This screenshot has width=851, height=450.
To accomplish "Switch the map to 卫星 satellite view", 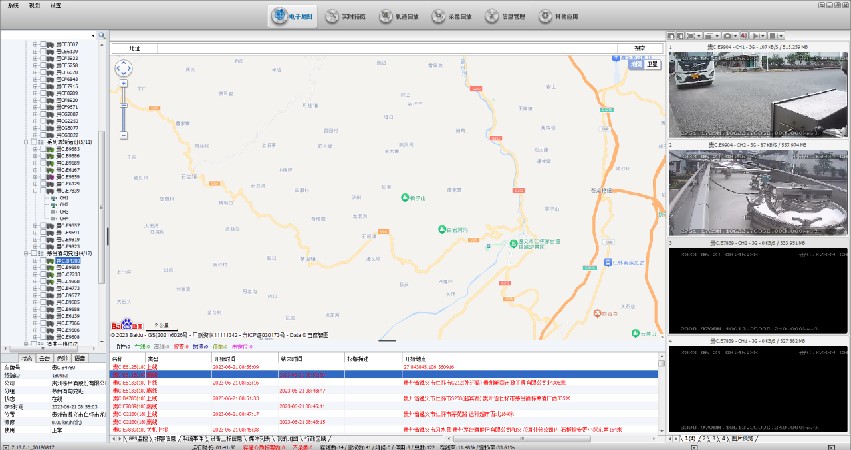I will click(x=653, y=64).
